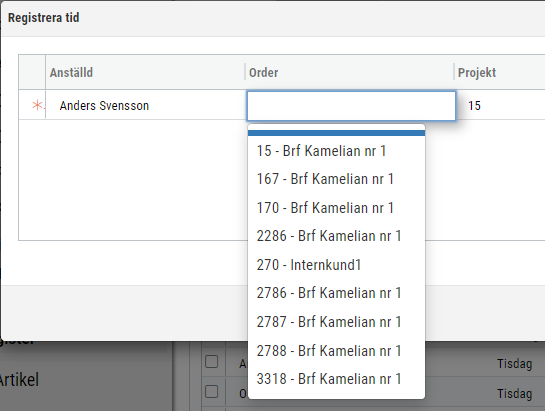
Task: Pick order 2787 - Brf Kamelian nr 1
Action: 336,322
